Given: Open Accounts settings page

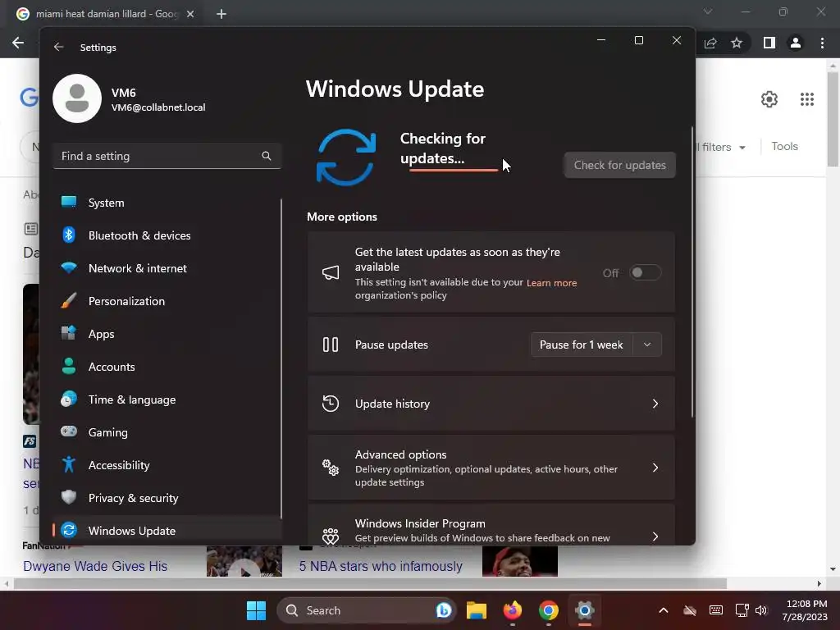Looking at the screenshot, I should [x=167, y=367].
